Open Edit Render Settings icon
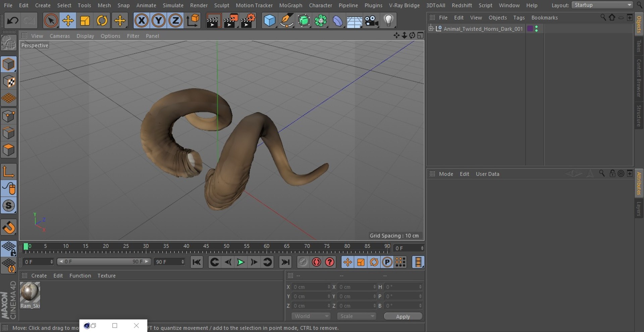Screen dimensions: 644x332 pyautogui.click(x=248, y=21)
